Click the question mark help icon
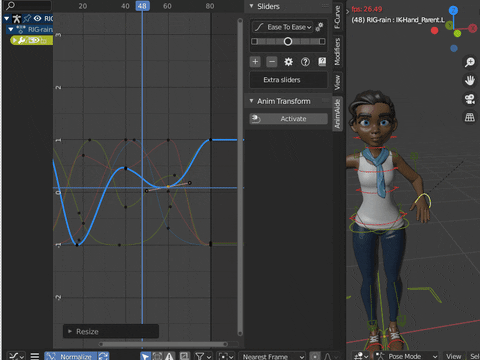This screenshot has height=360, width=480. [x=305, y=62]
